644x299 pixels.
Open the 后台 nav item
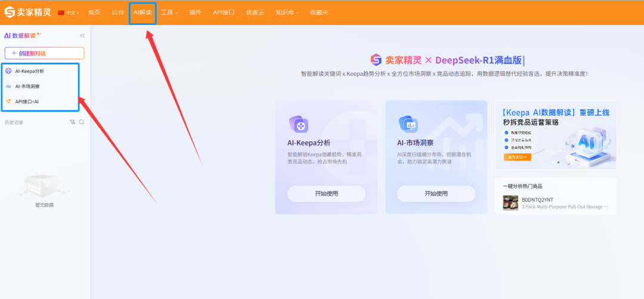coord(117,13)
